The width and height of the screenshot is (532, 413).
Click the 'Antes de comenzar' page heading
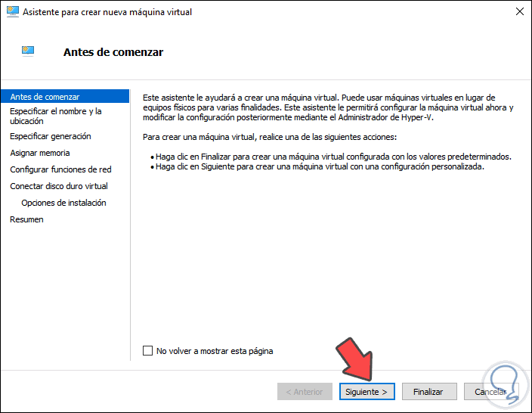pos(113,52)
